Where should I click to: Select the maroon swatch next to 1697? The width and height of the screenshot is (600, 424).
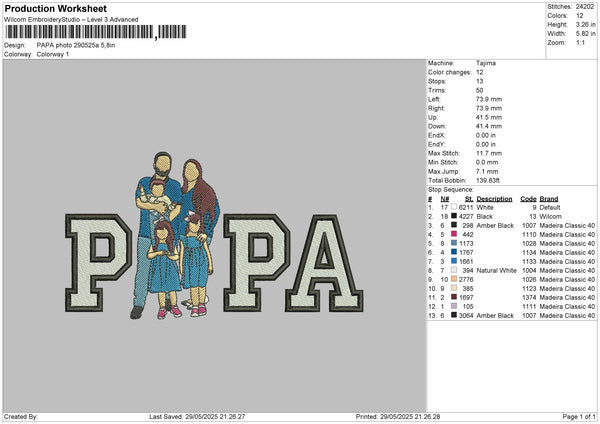click(454, 297)
